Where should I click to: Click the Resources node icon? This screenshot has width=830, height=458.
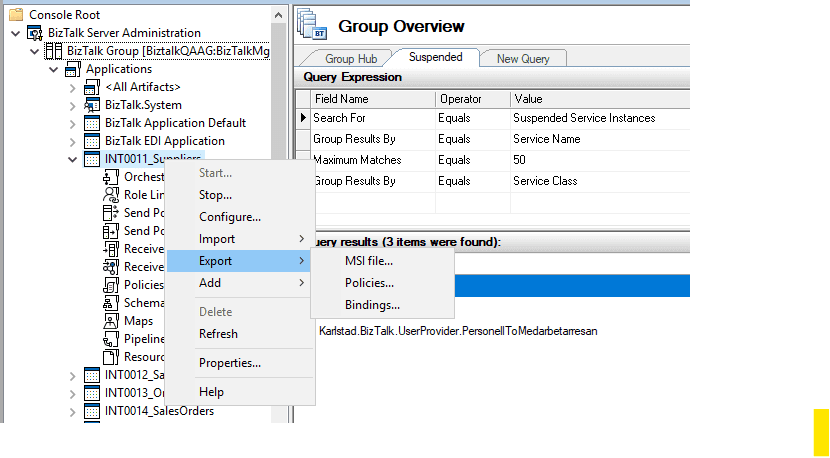pyautogui.click(x=111, y=357)
